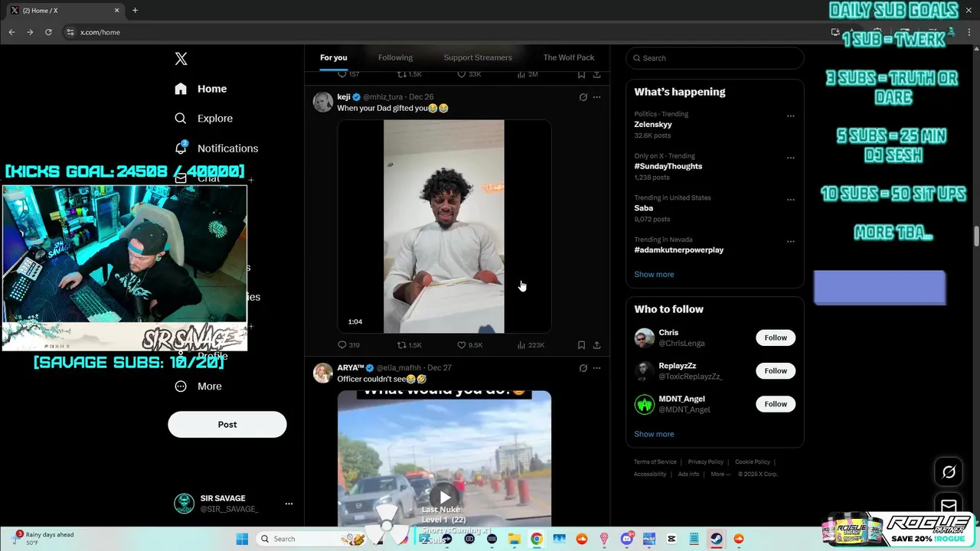Open #adamkutnerpowerplay trending topic
This screenshot has width=980, height=551.
pyautogui.click(x=678, y=250)
